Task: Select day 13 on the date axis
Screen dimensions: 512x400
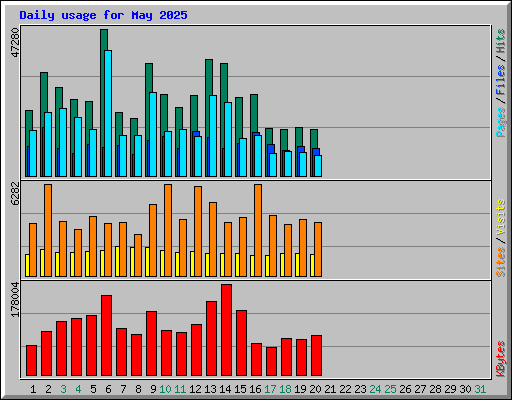Action: (210, 389)
